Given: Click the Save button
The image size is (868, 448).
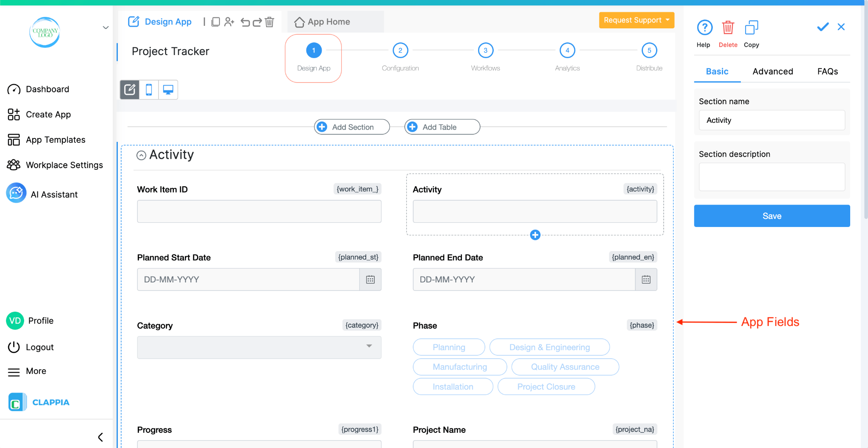Looking at the screenshot, I should click(x=772, y=216).
